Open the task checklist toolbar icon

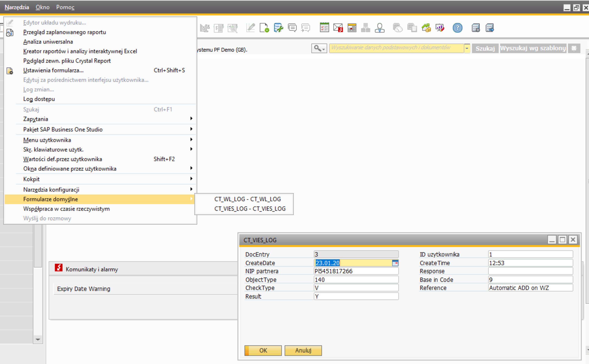click(324, 28)
